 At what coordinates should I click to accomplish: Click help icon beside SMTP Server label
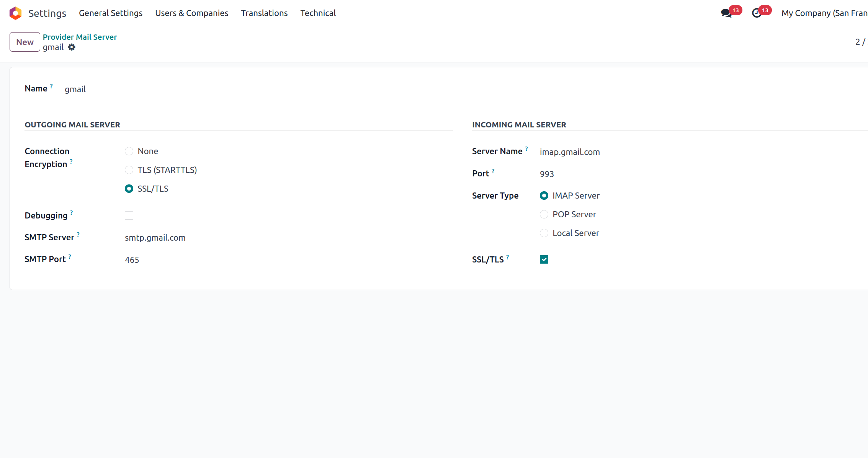78,235
